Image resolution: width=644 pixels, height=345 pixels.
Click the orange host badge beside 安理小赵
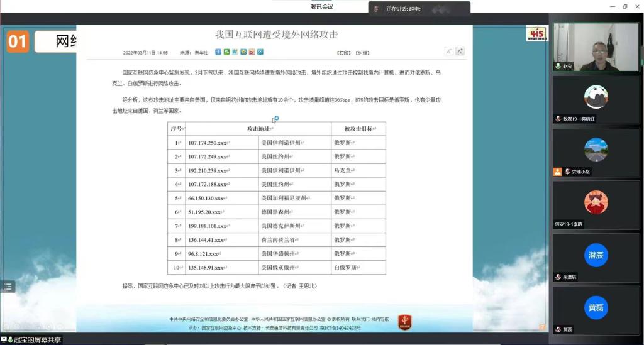pos(557,172)
